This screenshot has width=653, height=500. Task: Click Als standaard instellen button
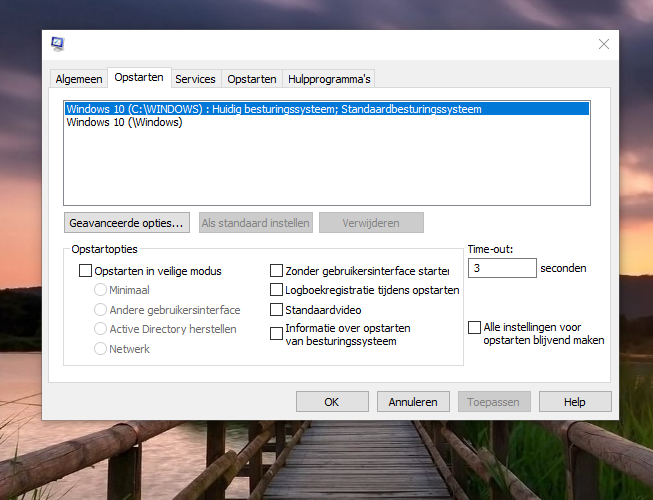pyautogui.click(x=256, y=223)
